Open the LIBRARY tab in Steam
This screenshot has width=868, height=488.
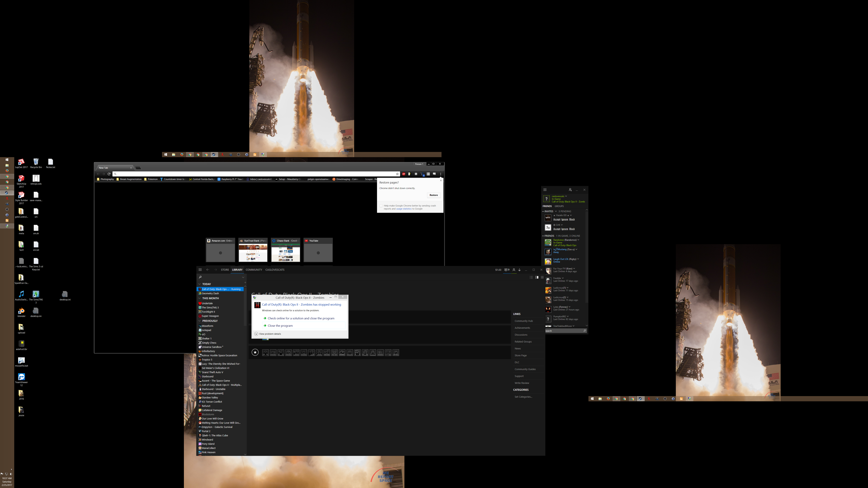(x=237, y=270)
